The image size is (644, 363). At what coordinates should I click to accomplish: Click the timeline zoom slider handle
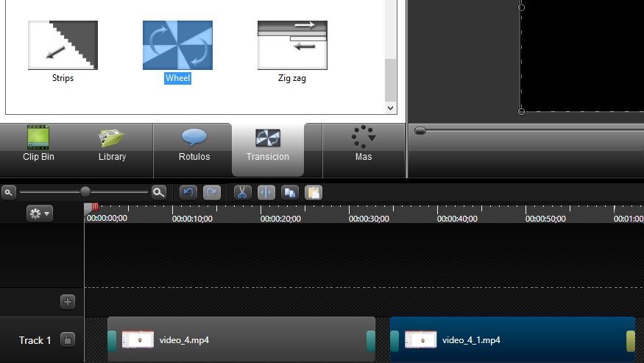[x=85, y=191]
